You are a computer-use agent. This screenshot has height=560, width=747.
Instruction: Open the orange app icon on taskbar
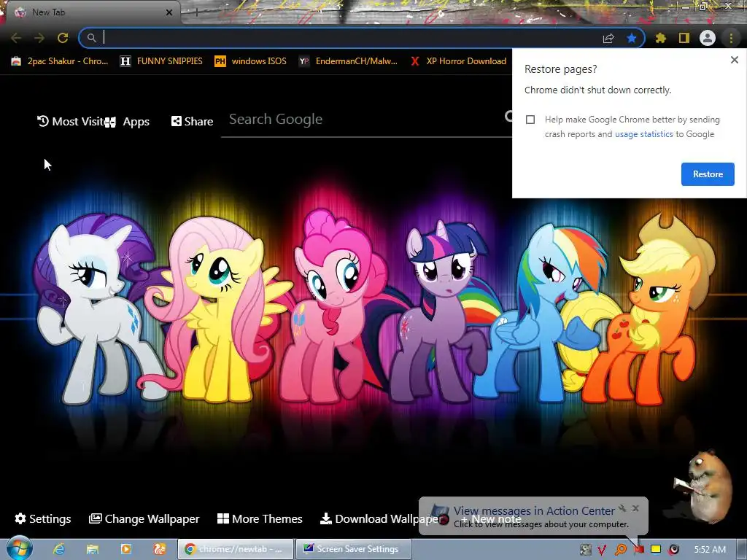(160, 549)
